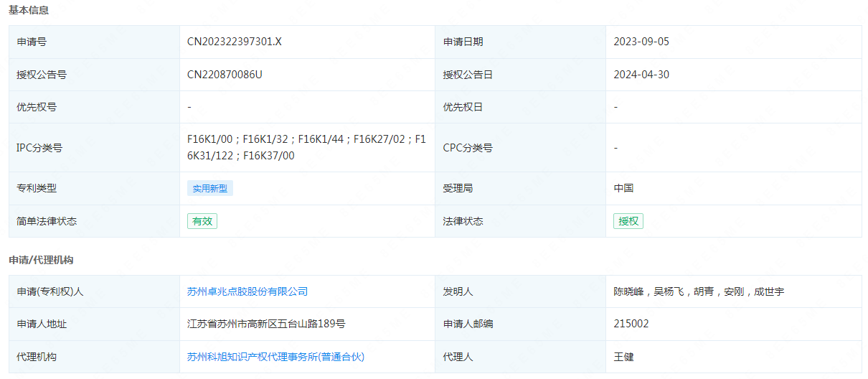Click the CPC分类号 label cell

pos(520,148)
